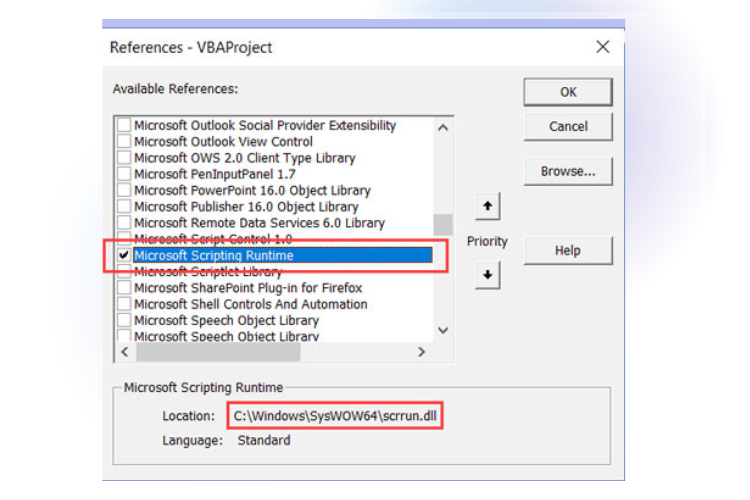The width and height of the screenshot is (750, 500).
Task: Tick Microsoft Shell Controls And Automation
Action: click(x=124, y=304)
